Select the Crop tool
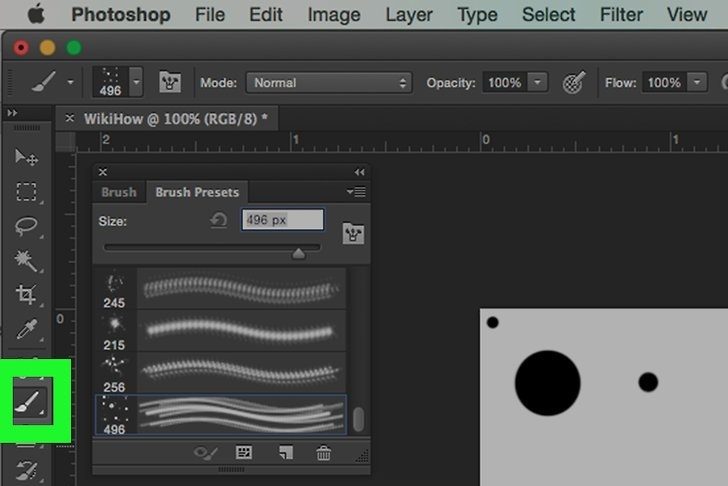 click(x=27, y=295)
